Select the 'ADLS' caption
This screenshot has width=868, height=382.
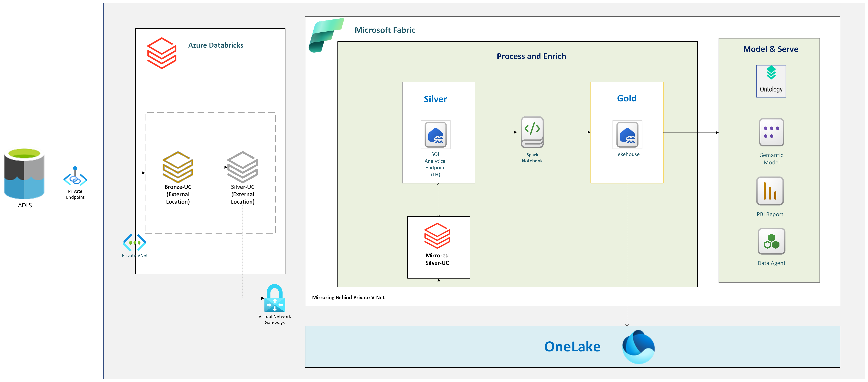coord(25,205)
